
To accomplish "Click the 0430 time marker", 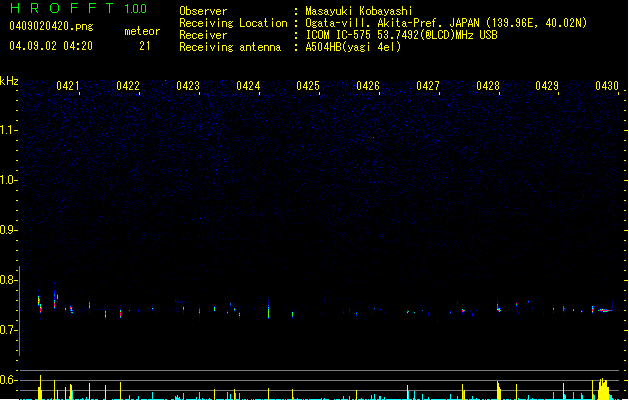I will 607,86.
